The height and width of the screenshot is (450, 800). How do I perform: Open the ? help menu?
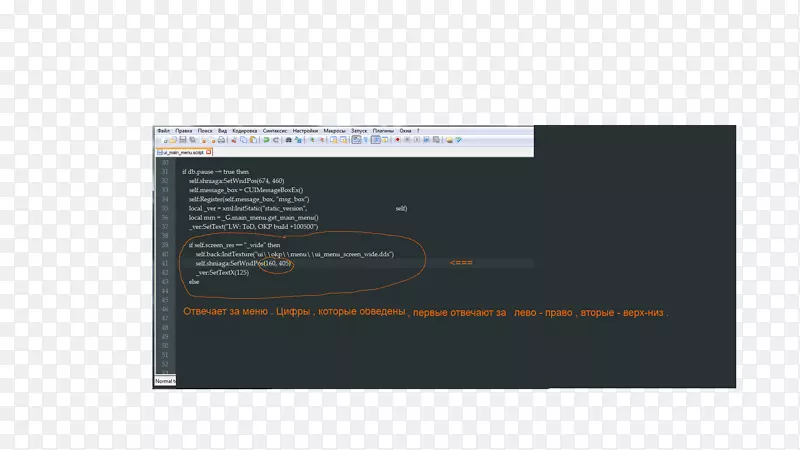[x=418, y=131]
